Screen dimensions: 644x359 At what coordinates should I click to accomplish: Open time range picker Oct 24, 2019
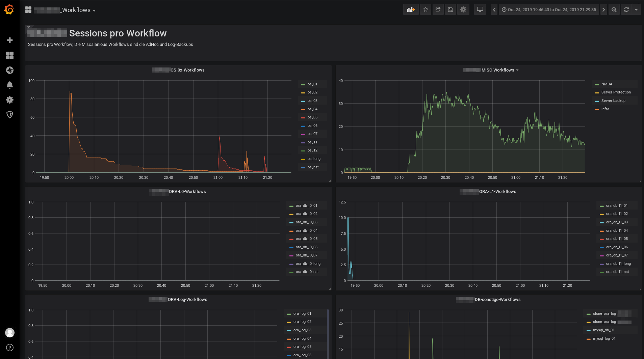pos(549,10)
